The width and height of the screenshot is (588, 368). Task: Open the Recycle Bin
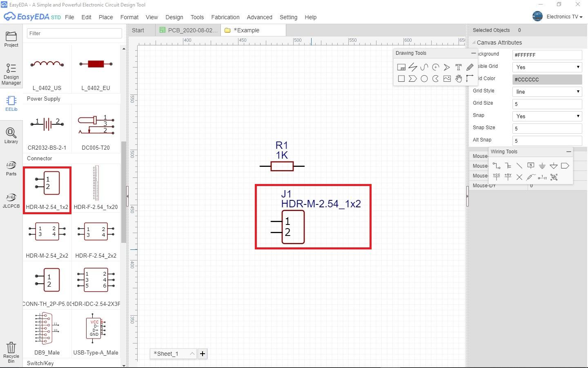(x=11, y=352)
